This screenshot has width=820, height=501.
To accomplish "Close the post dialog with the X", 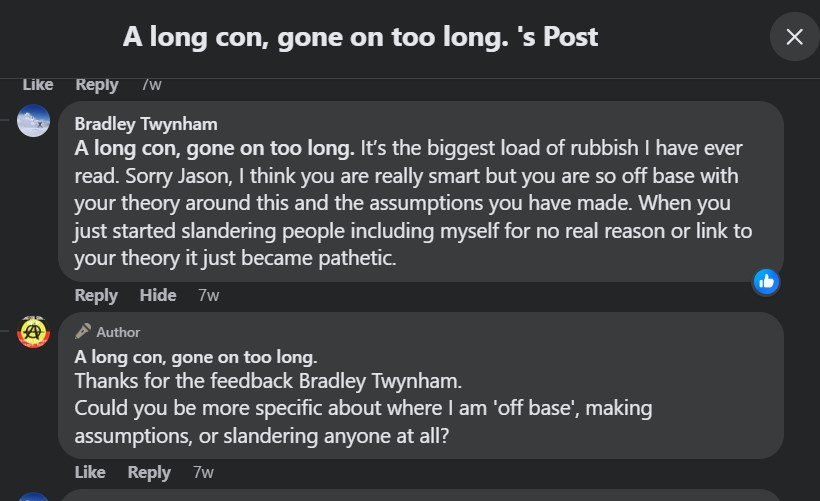I will 794,37.
